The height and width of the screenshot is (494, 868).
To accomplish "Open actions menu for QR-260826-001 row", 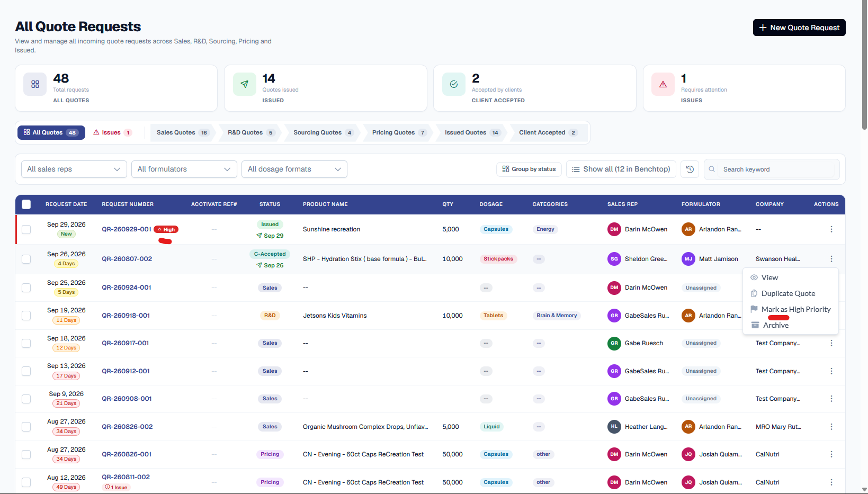I will coord(831,454).
